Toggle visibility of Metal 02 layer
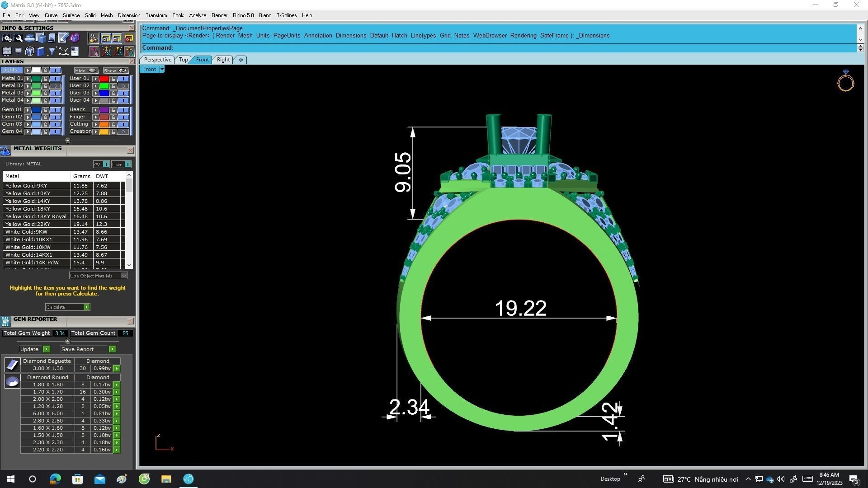 56,86
